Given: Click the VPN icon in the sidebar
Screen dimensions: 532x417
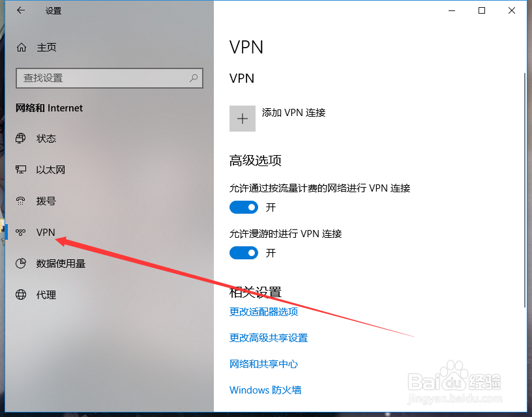Looking at the screenshot, I should [x=21, y=232].
